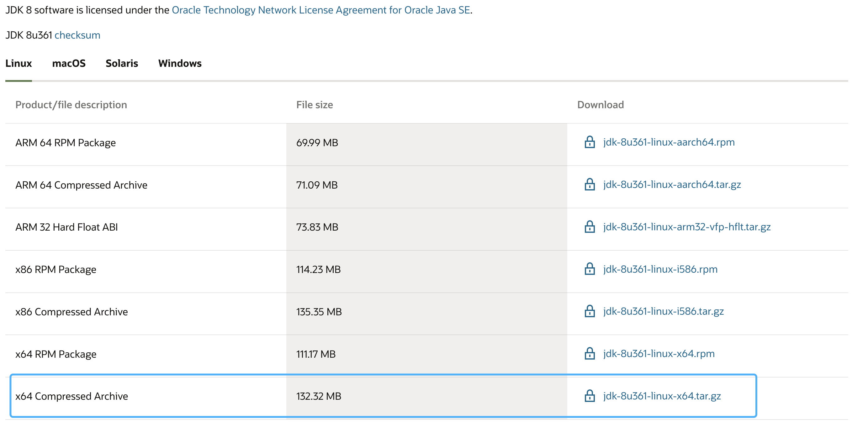The height and width of the screenshot is (433, 868).
Task: Click lock icon for jdk-8u361-linux-aarch64.tar.gz
Action: (589, 184)
